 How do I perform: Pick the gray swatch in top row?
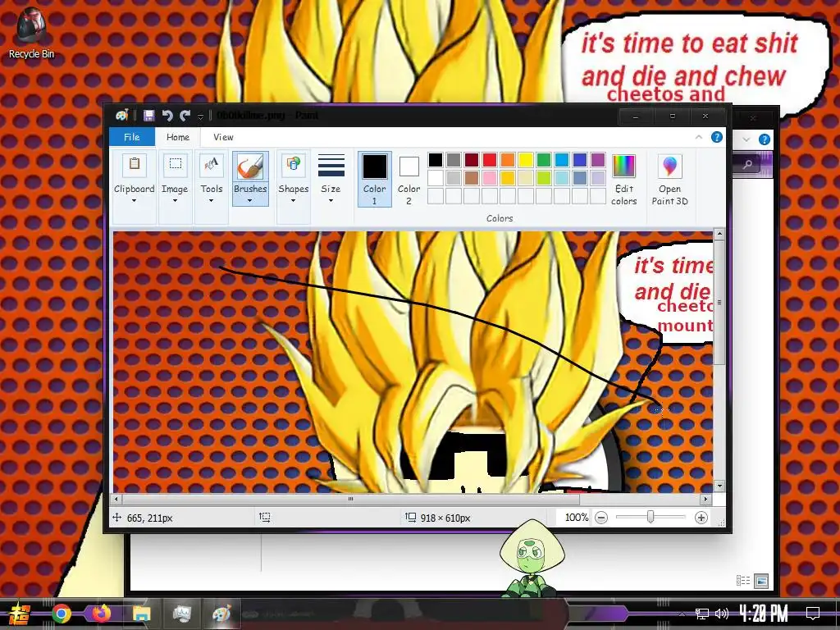(454, 160)
